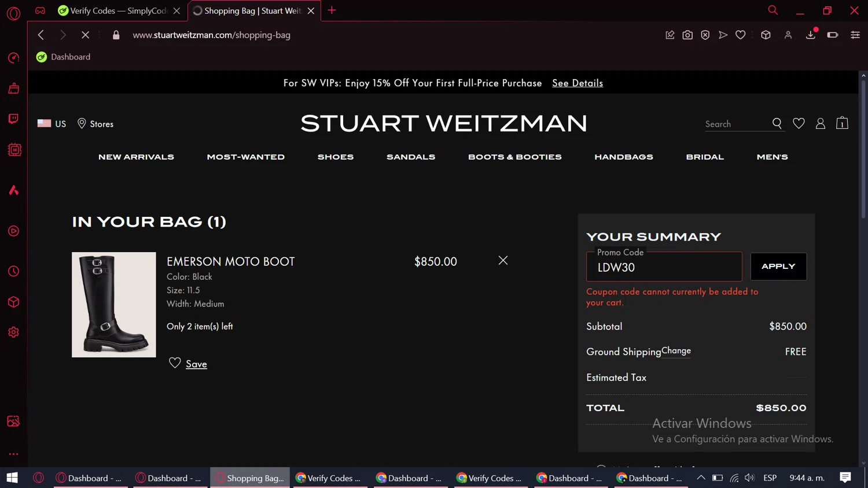Screen dimensions: 868x488
Task: Open shopping bag icon in header
Action: pos(842,123)
